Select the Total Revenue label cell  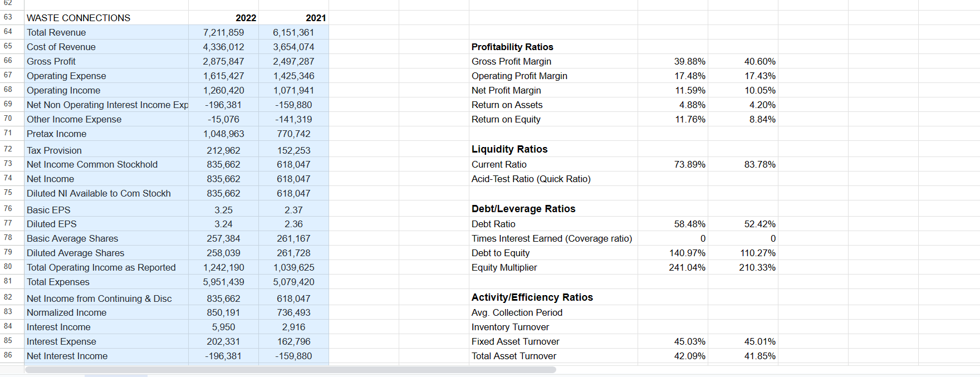[106, 32]
